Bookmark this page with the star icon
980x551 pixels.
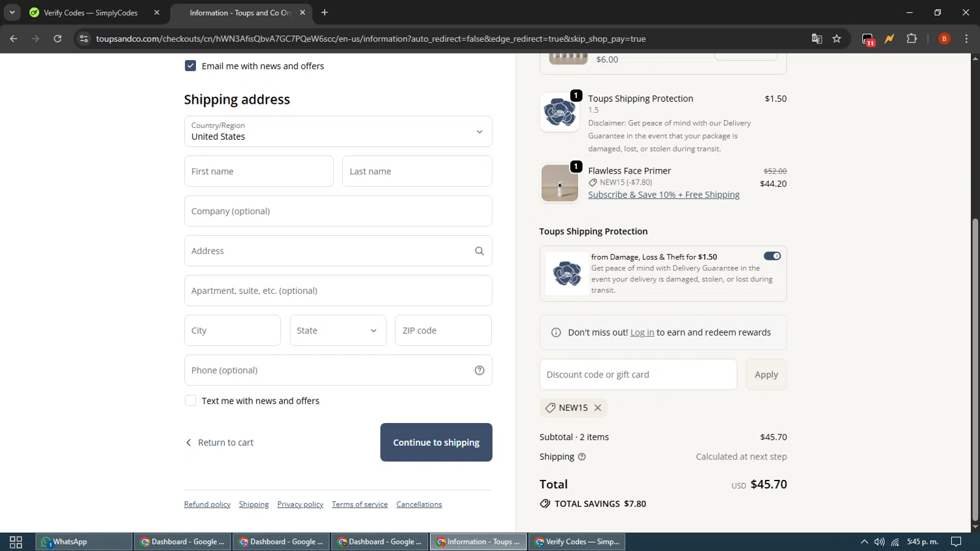[837, 39]
